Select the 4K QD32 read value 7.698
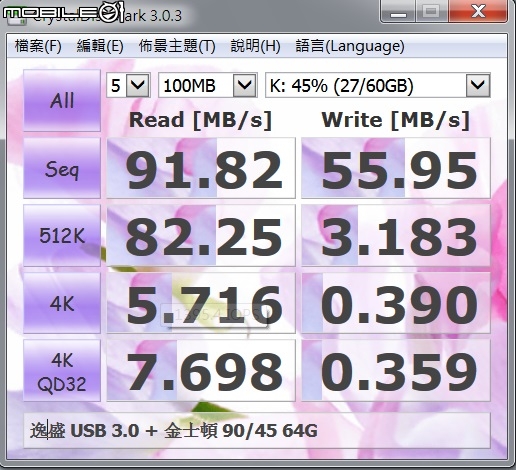The image size is (516, 470). (x=201, y=370)
